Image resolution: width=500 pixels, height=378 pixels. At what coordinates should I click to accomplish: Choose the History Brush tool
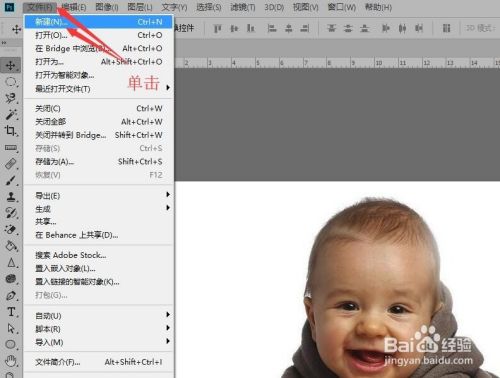(11, 213)
